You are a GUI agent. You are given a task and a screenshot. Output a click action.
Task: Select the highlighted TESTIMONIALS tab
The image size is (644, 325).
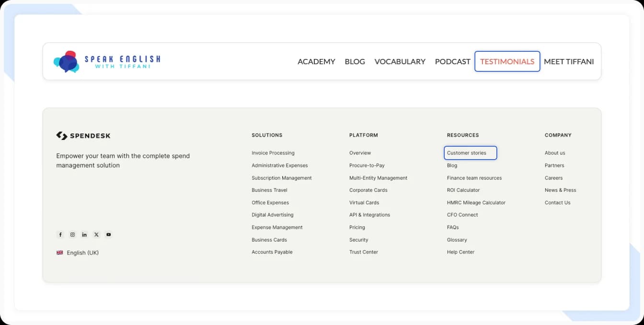coord(507,61)
